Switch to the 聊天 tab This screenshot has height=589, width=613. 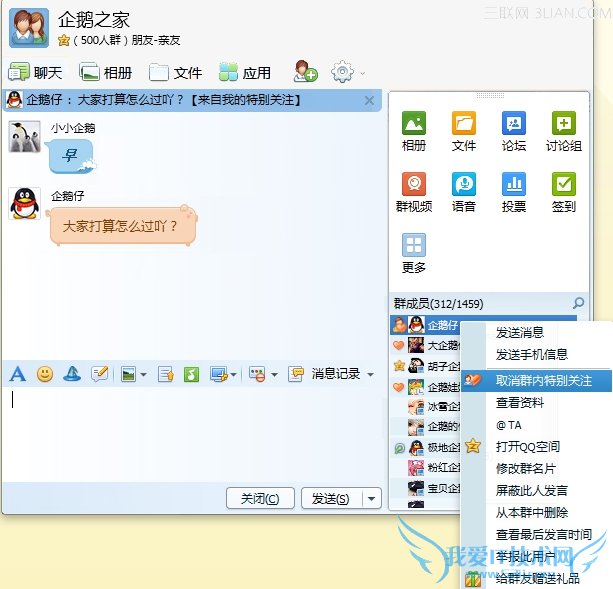tap(35, 72)
